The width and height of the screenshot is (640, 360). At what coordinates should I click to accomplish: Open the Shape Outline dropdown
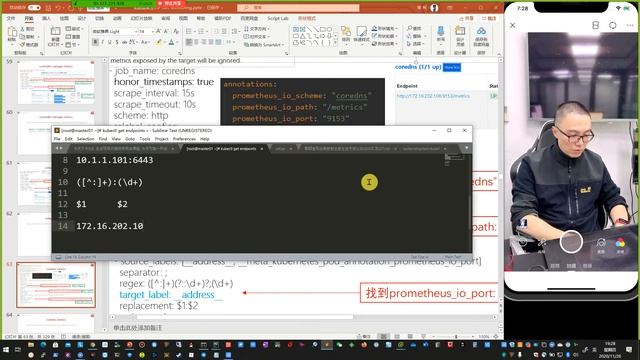coord(384,36)
